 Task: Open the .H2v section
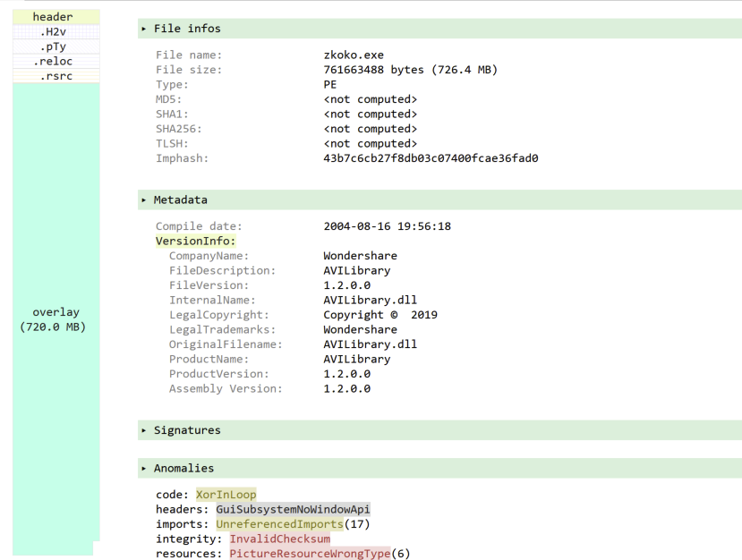(55, 31)
